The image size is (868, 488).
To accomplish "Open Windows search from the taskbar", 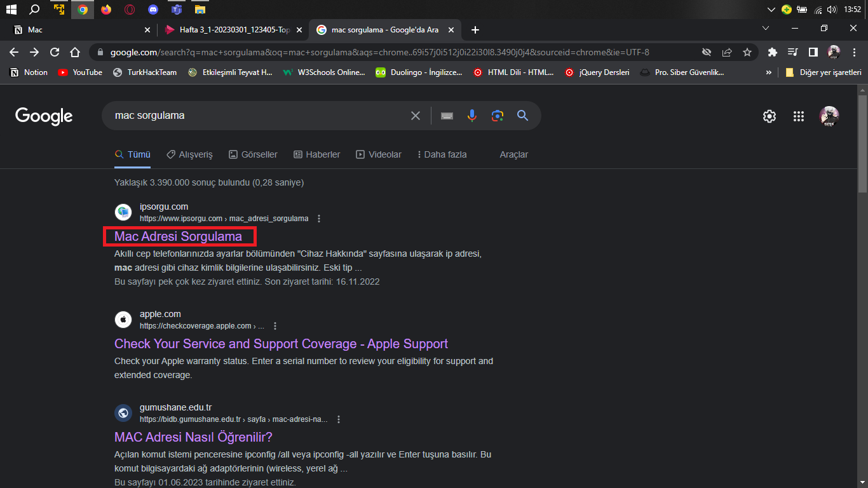I will tap(35, 10).
